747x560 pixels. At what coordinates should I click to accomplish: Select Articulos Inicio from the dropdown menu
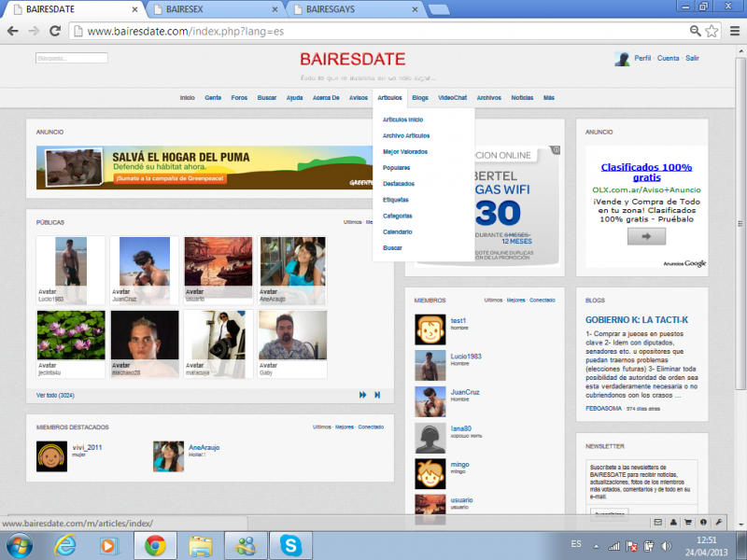tap(403, 119)
